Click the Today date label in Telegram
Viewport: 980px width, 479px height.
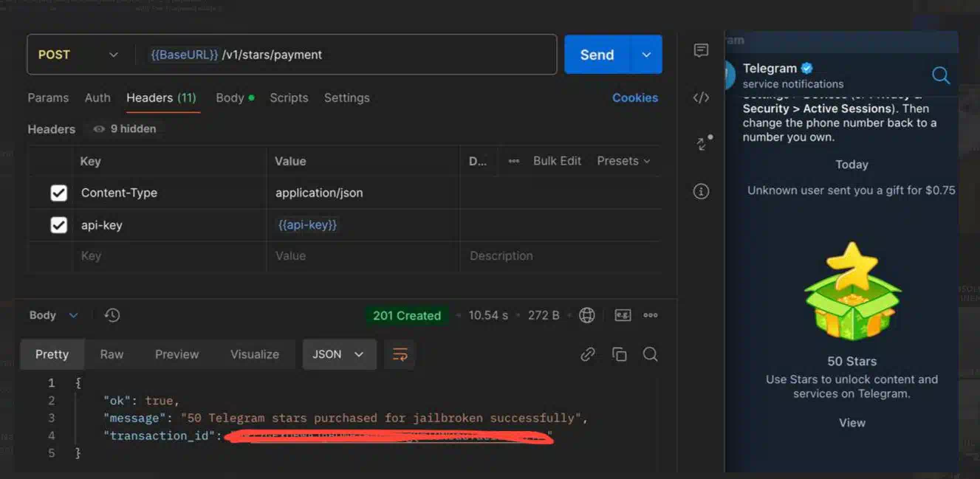[851, 165]
